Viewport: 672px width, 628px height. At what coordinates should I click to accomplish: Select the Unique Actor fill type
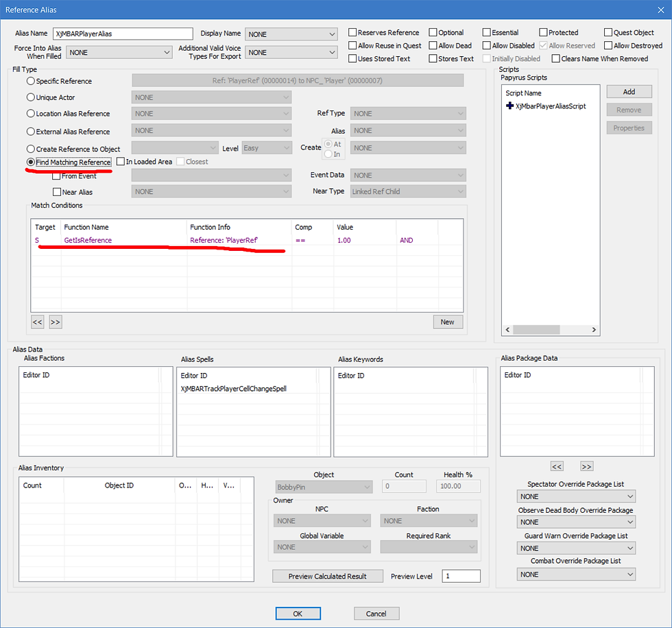[30, 97]
